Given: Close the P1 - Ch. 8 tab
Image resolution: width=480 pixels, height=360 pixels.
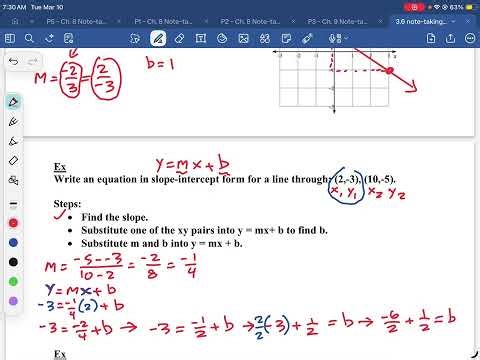Looking at the screenshot, I should pos(206,21).
